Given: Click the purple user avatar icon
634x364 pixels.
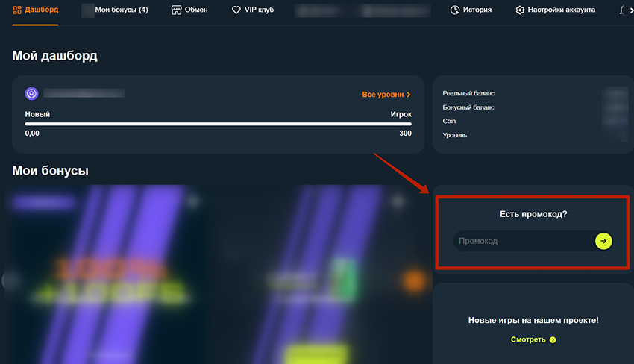Looking at the screenshot, I should 31,94.
